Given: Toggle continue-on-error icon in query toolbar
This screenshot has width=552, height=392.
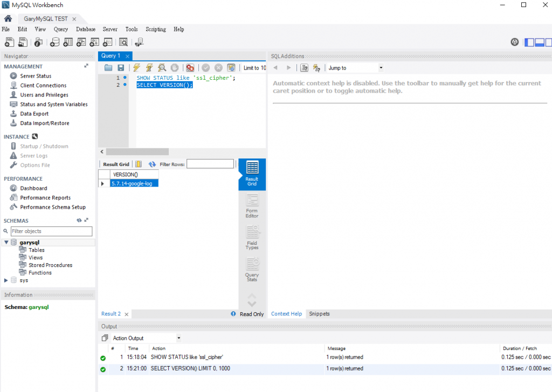Looking at the screenshot, I should [x=190, y=67].
